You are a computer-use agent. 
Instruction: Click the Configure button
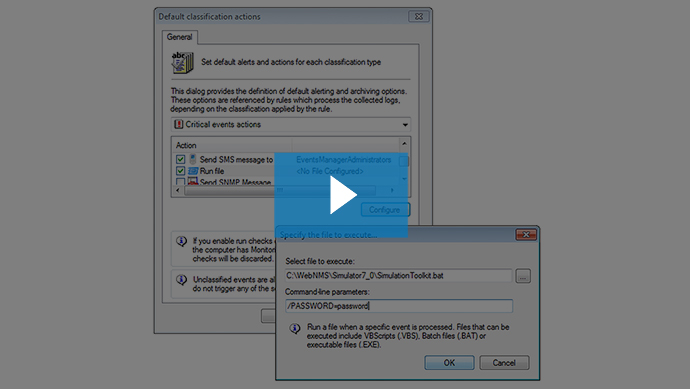pos(385,209)
